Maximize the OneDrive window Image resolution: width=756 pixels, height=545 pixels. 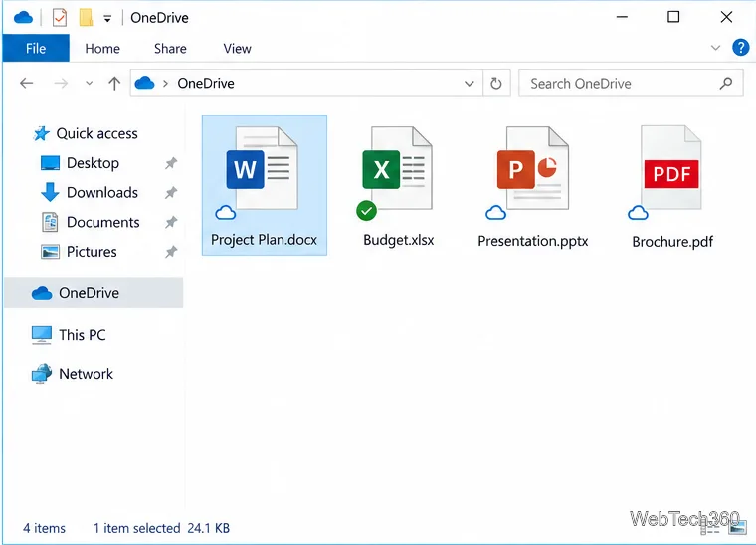tap(673, 17)
